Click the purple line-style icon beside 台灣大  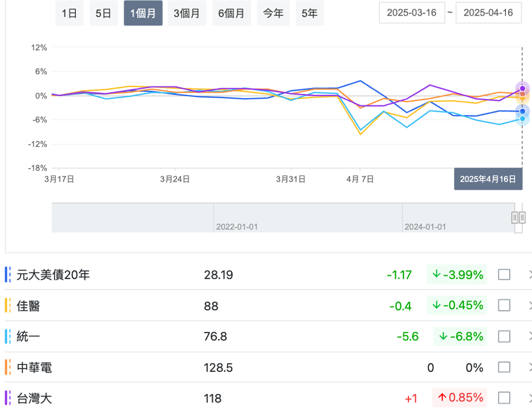(x=8, y=398)
